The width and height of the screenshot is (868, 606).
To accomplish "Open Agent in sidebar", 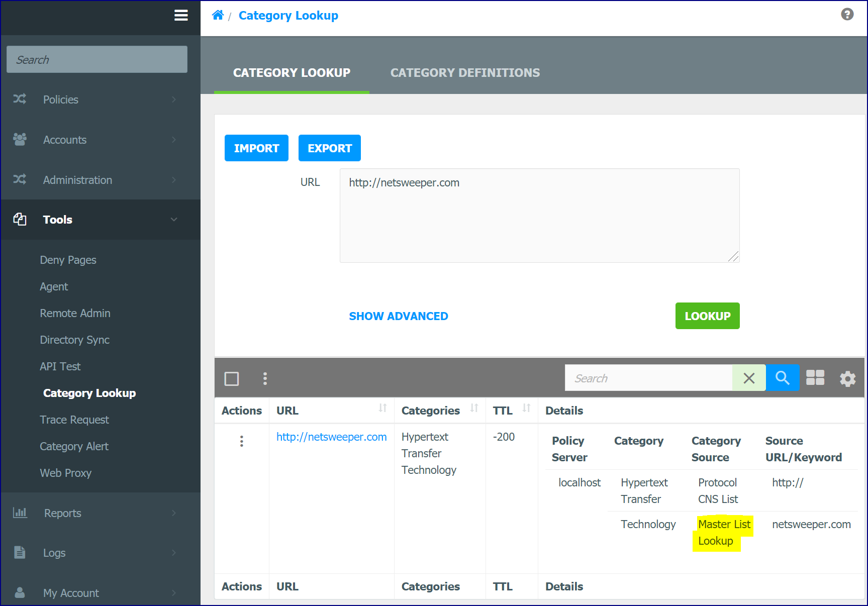I will click(x=54, y=286).
